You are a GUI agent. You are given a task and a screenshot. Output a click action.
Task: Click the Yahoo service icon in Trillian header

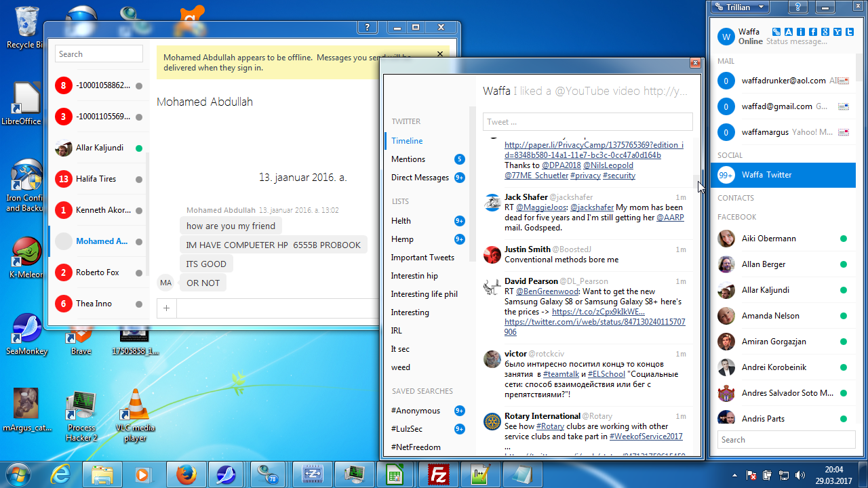click(837, 32)
